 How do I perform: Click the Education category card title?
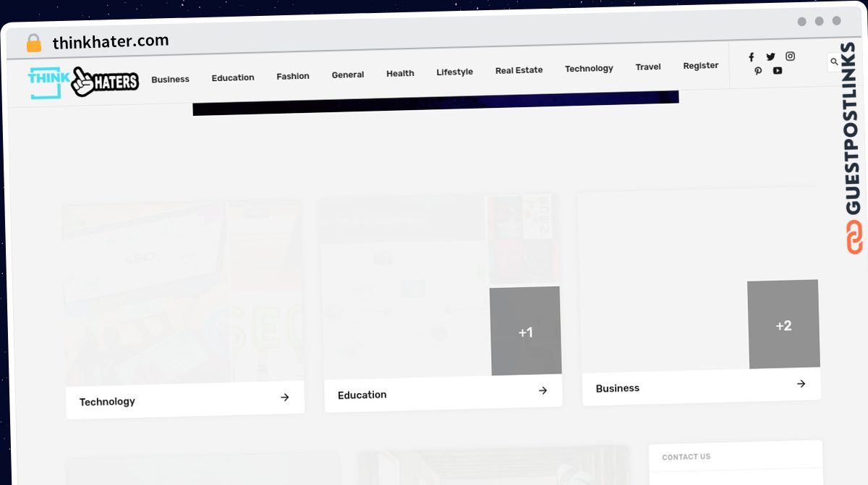point(362,395)
